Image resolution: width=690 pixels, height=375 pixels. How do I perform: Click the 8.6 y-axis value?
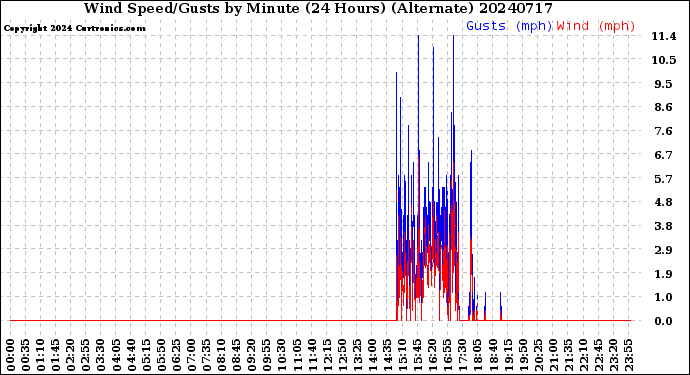click(664, 107)
